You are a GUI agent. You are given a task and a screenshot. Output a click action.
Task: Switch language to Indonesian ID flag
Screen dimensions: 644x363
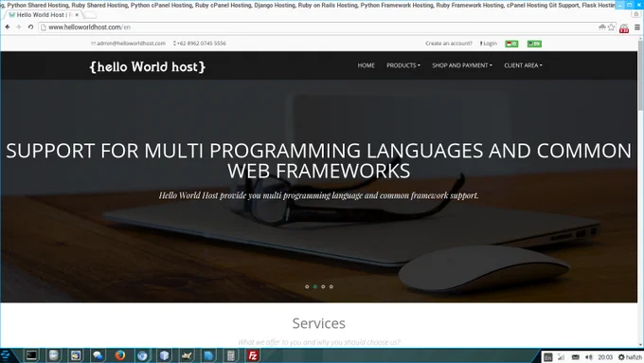pos(511,44)
